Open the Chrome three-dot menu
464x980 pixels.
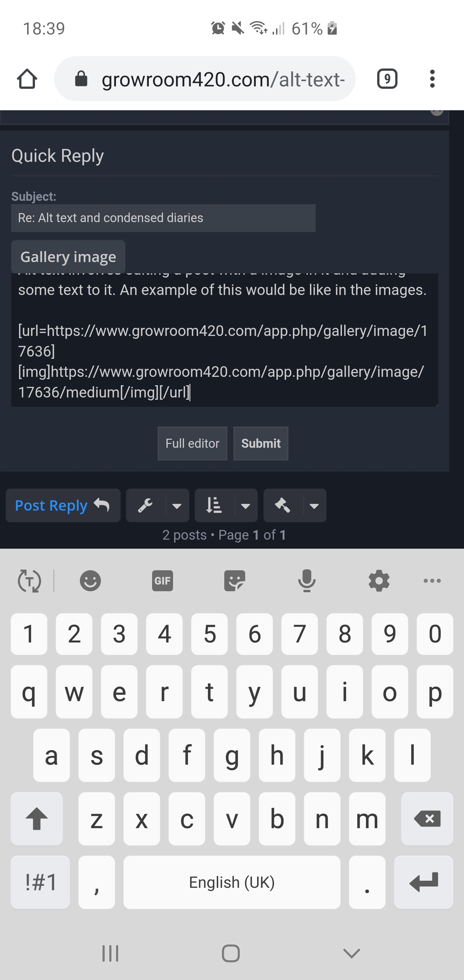click(432, 79)
